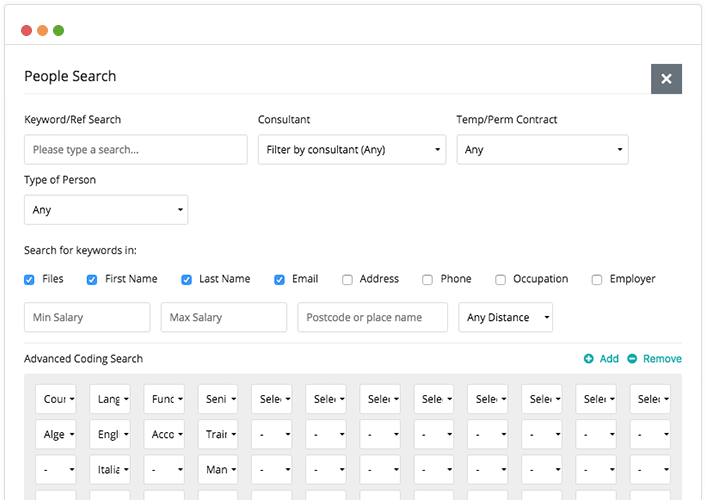
Task: Enable the Address checkbox
Action: [347, 280]
